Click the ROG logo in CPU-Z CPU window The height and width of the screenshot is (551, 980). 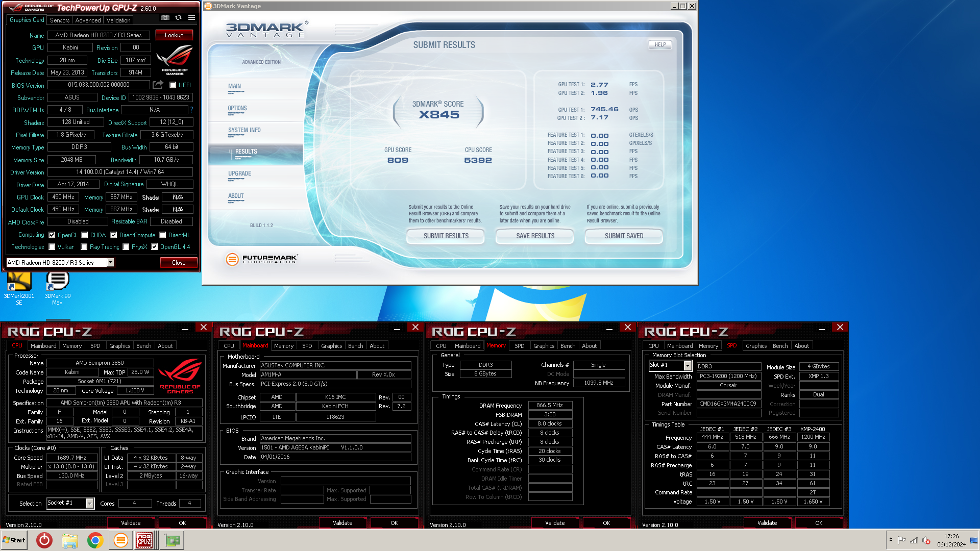pyautogui.click(x=180, y=376)
